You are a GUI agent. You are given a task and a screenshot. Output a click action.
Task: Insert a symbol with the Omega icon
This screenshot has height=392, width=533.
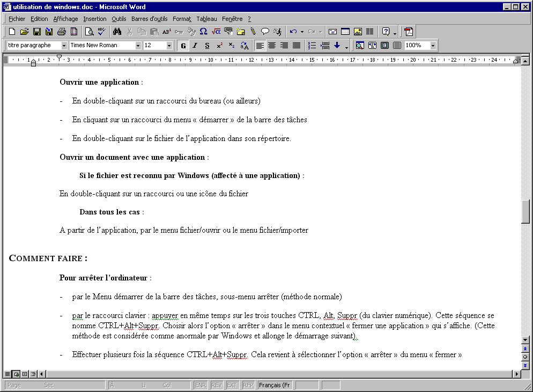coord(203,32)
